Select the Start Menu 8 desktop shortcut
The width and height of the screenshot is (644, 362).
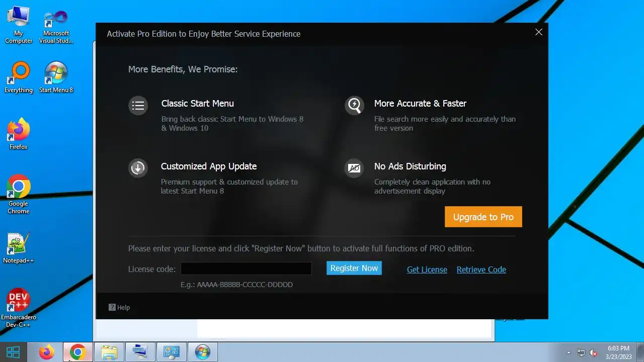point(56,77)
